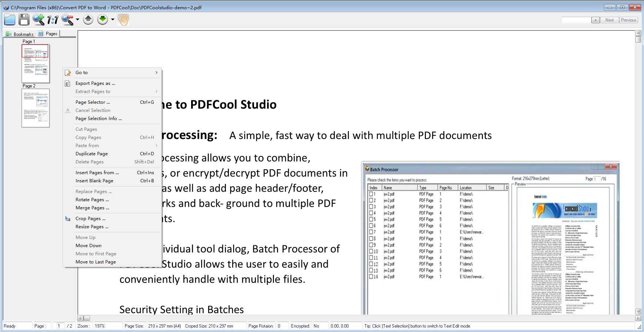Screen dimensions: 644x332
Task: Choose Insert Blank Page entry
Action: (x=112, y=181)
